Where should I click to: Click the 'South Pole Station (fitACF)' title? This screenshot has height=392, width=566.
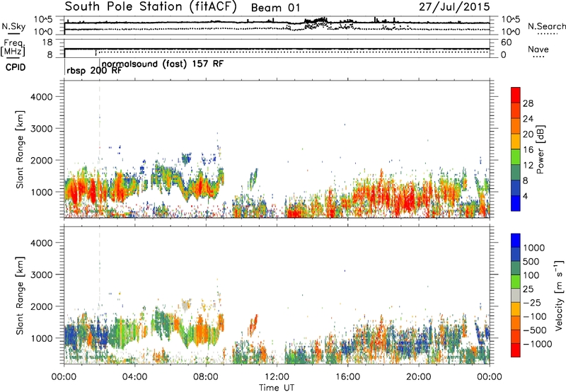point(151,6)
